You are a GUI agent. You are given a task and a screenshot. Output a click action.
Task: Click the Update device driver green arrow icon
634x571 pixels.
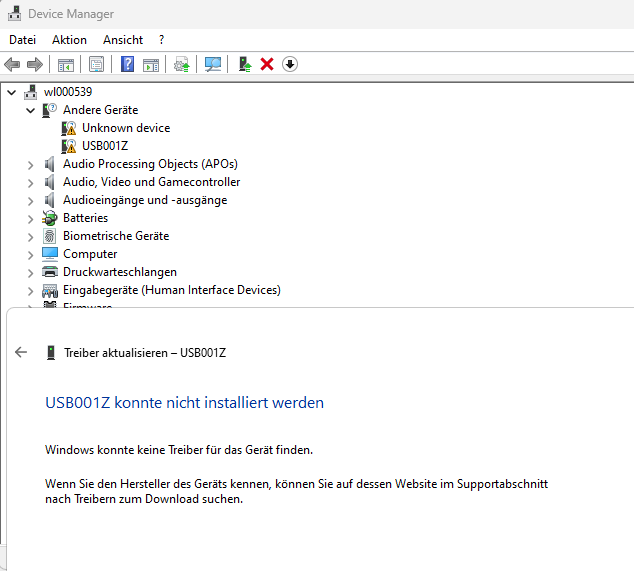click(x=244, y=64)
